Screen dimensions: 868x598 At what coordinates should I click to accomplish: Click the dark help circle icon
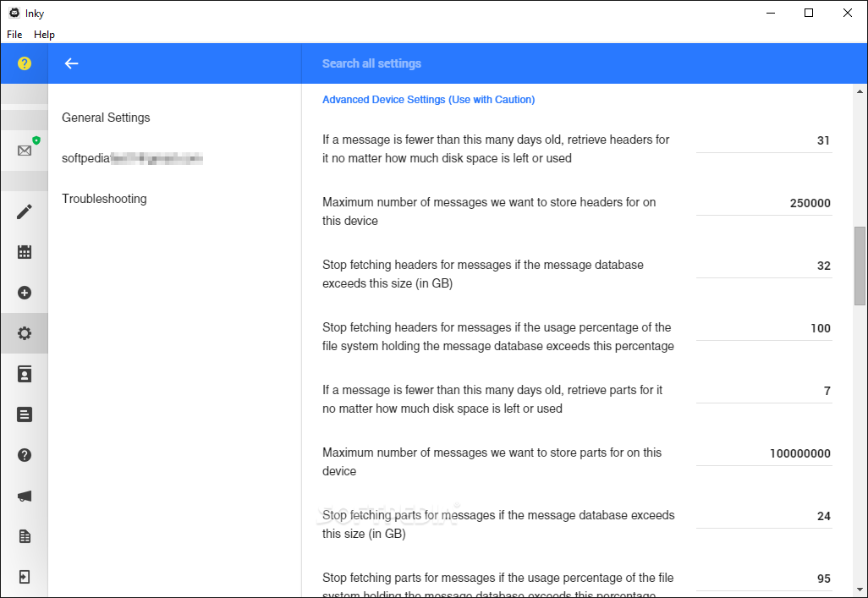click(25, 455)
